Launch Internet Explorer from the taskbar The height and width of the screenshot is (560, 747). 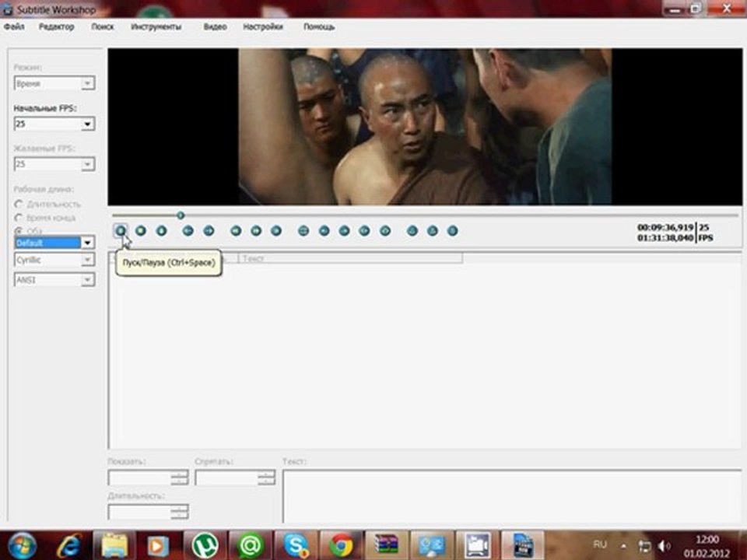pyautogui.click(x=69, y=545)
